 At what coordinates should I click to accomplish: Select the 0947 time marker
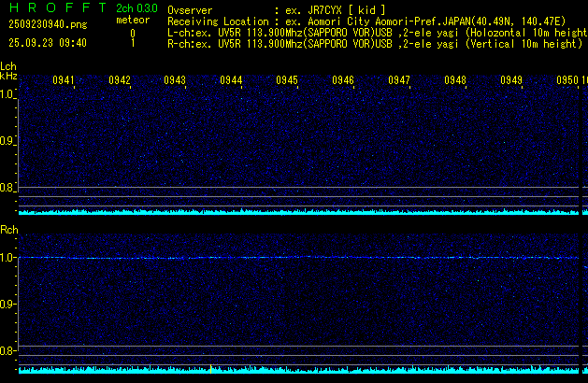[x=399, y=81]
